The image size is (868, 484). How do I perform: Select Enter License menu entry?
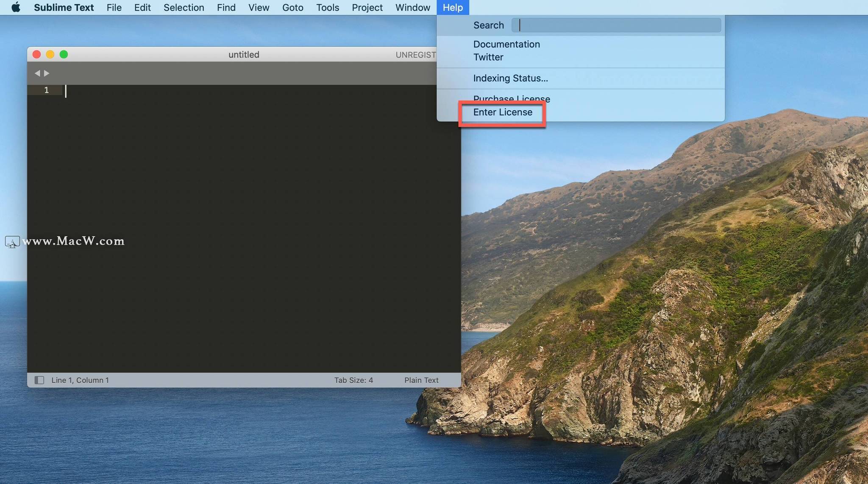pos(503,112)
